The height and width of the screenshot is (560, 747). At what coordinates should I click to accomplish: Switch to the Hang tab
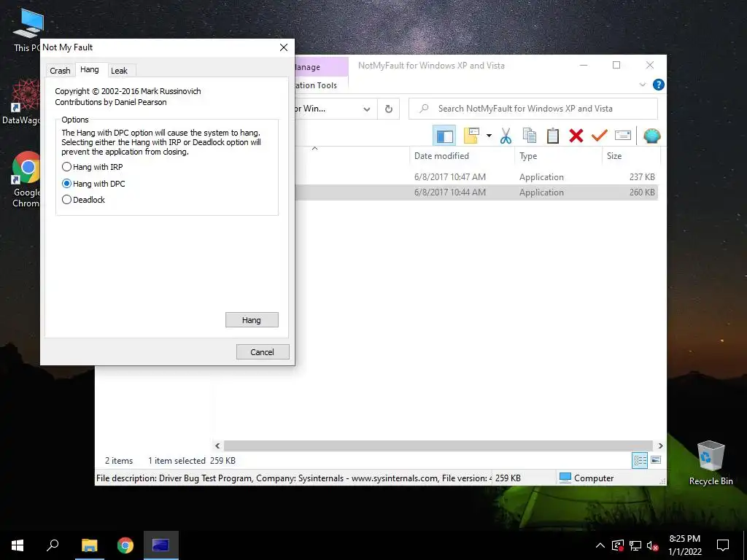(x=90, y=69)
